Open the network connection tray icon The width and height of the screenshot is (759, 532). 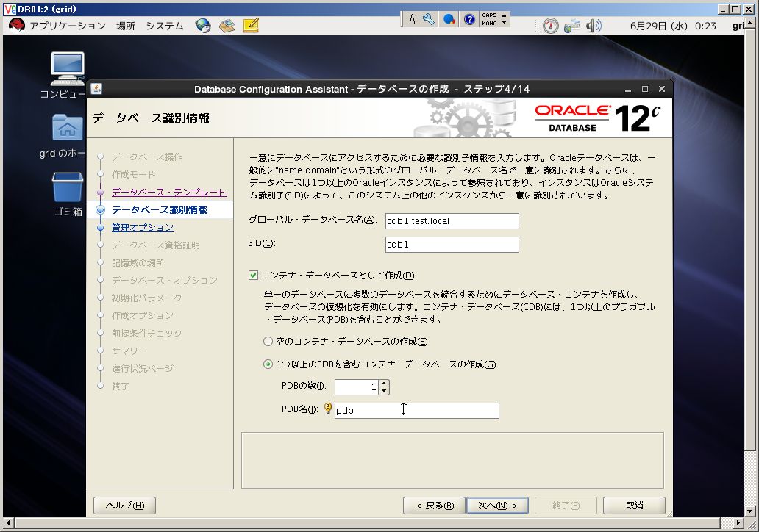[571, 26]
